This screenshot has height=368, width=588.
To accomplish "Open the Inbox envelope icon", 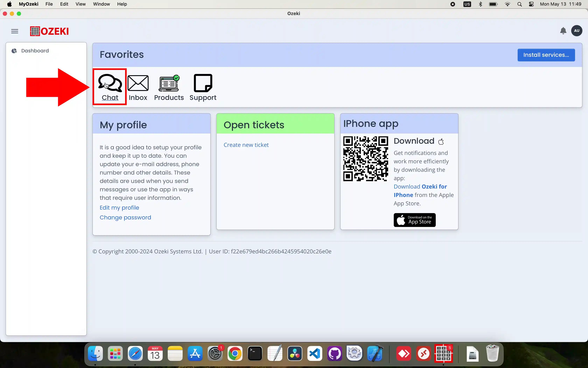I will (138, 83).
